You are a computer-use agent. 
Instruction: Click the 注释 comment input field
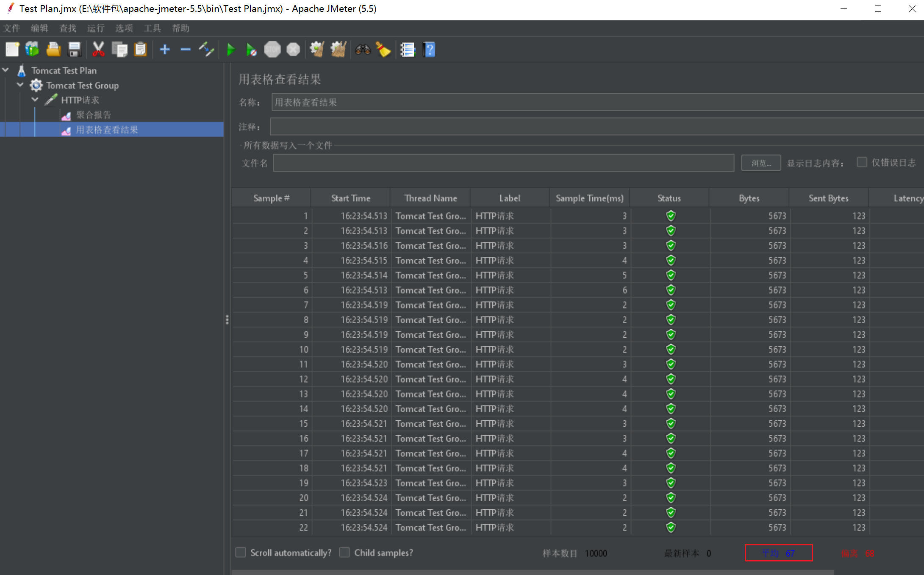point(597,127)
